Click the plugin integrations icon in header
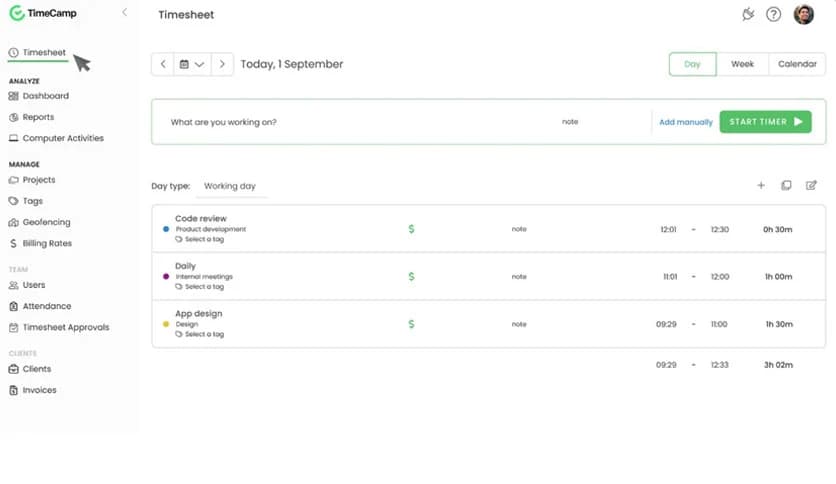The image size is (836, 484). click(x=747, y=14)
